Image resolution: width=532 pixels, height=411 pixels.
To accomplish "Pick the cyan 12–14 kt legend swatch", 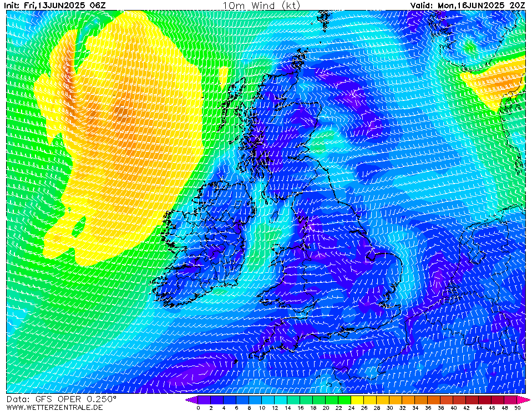I will point(281,400).
